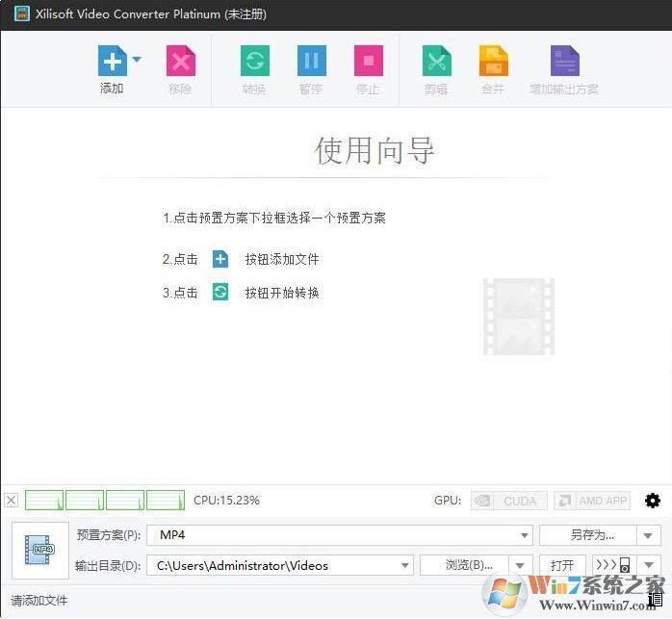Close the CPU monitor with the X box
The width and height of the screenshot is (672, 619).
click(x=12, y=501)
